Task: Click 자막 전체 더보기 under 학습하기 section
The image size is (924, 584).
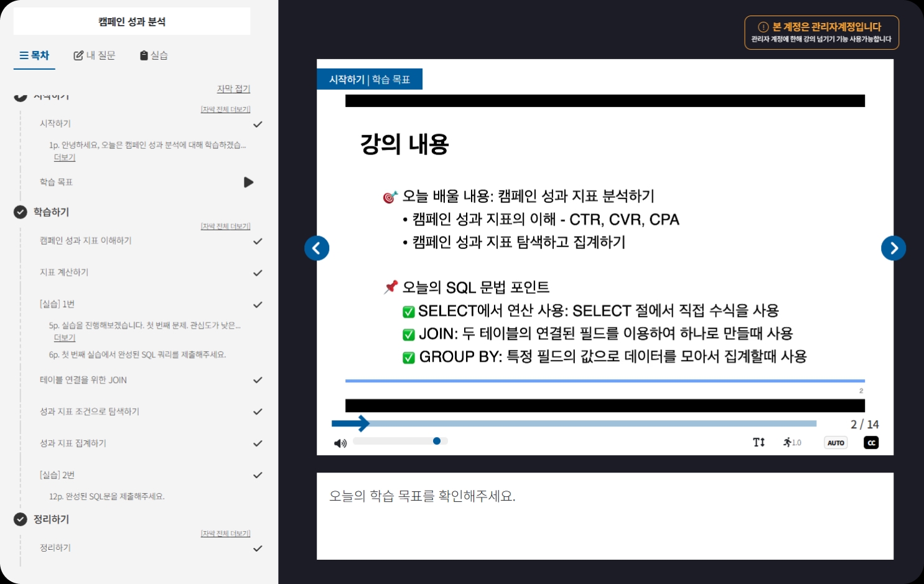Action: (225, 226)
